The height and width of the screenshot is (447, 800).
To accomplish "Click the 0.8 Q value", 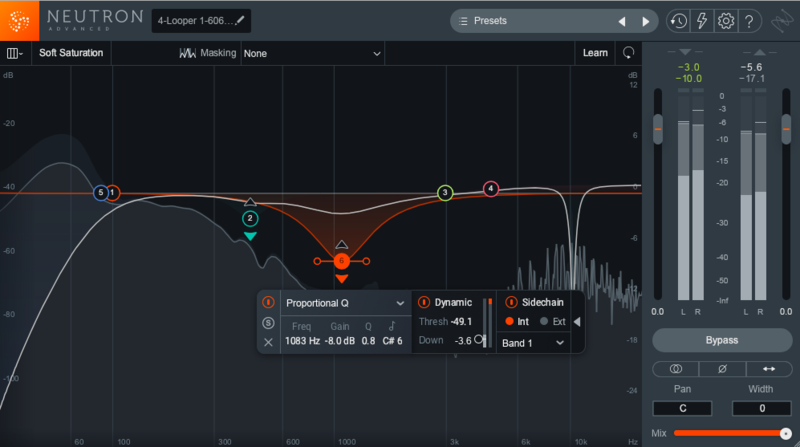I will (368, 341).
